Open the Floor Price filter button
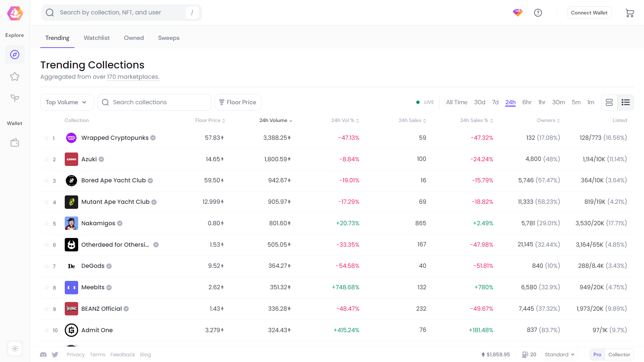Image resolution: width=644 pixels, height=362 pixels. [x=238, y=102]
